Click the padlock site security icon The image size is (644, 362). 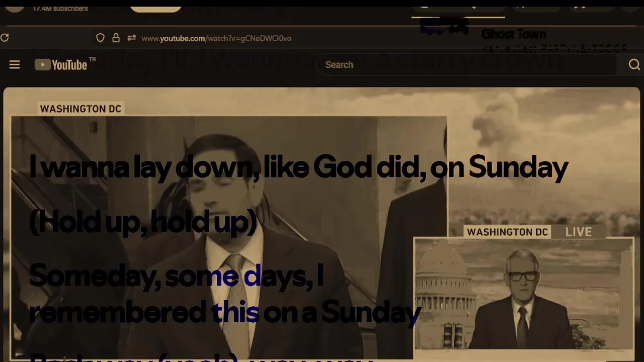(x=116, y=38)
